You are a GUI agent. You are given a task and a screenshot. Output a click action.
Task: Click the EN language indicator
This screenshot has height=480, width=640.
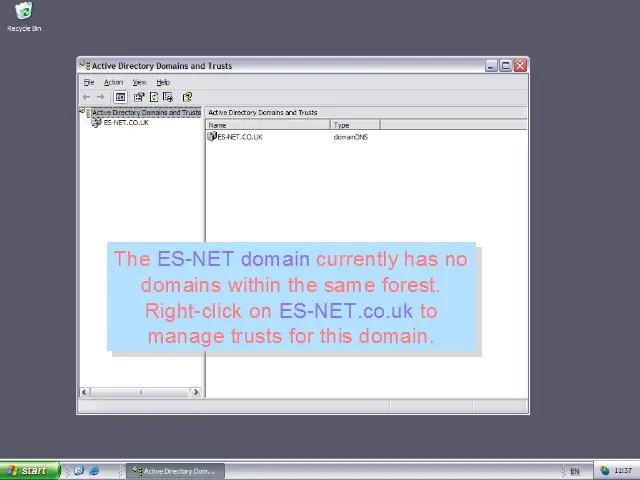coord(574,471)
